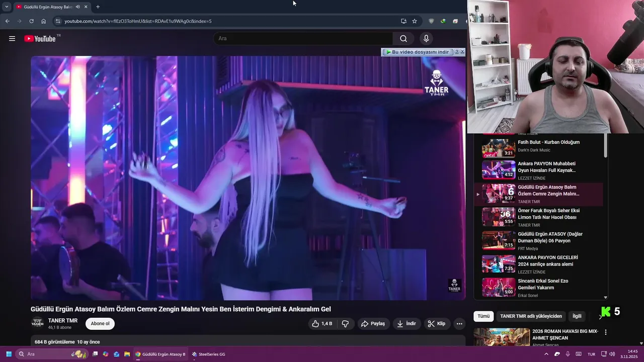Open the download banner help question mark

point(456,52)
